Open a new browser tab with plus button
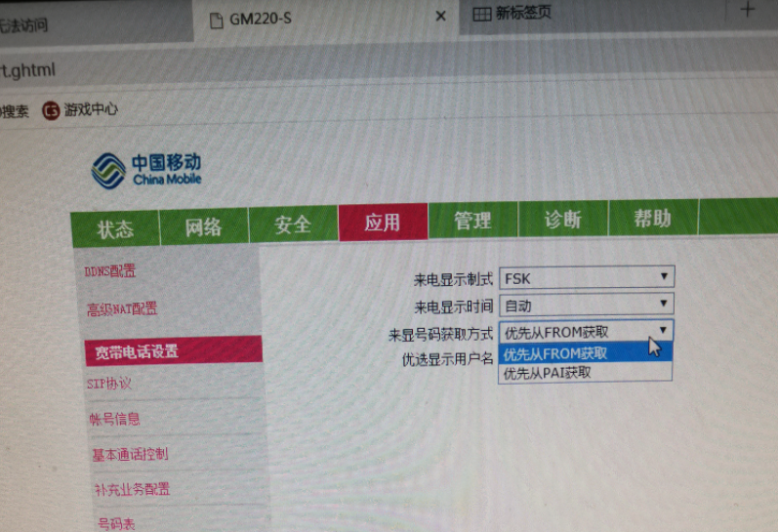 coord(750,10)
